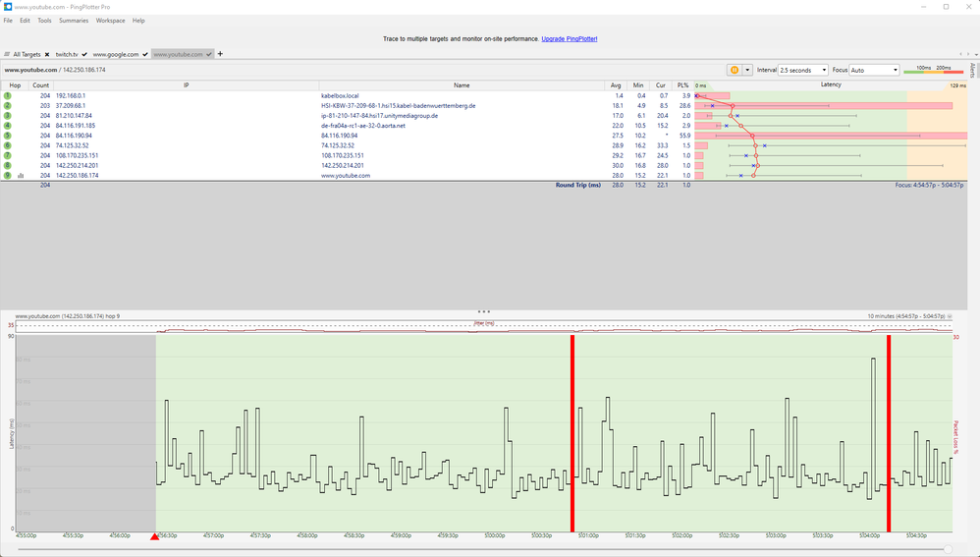This screenshot has width=980, height=557.
Task: Select the hop 2 green circle icon
Action: tap(8, 106)
